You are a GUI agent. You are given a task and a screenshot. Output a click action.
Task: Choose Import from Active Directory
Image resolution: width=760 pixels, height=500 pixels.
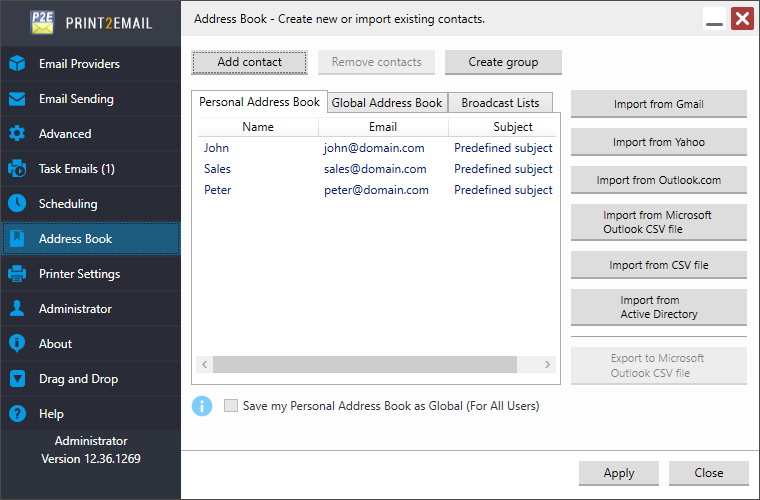tap(658, 307)
